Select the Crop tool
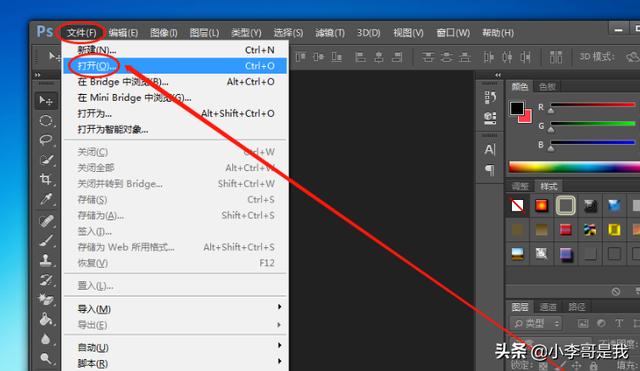 pos(46,179)
